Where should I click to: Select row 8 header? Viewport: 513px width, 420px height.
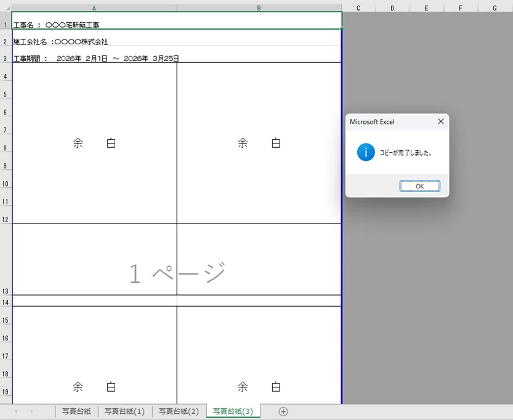coord(6,143)
